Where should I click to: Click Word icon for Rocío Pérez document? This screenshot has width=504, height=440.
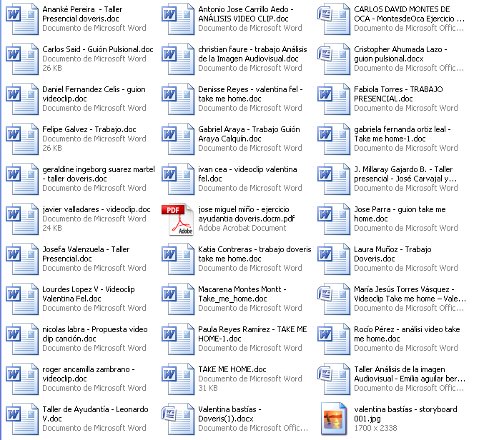(337, 339)
